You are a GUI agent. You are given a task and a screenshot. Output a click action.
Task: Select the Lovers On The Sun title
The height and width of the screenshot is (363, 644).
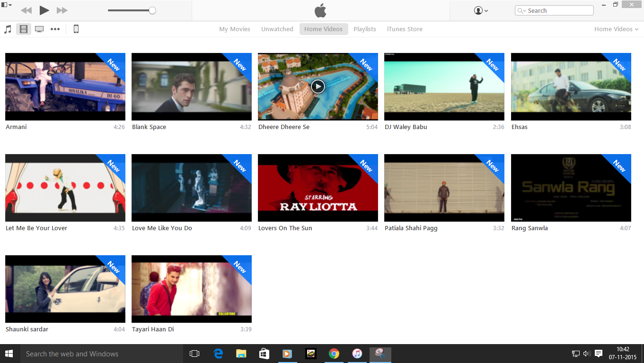(x=285, y=228)
